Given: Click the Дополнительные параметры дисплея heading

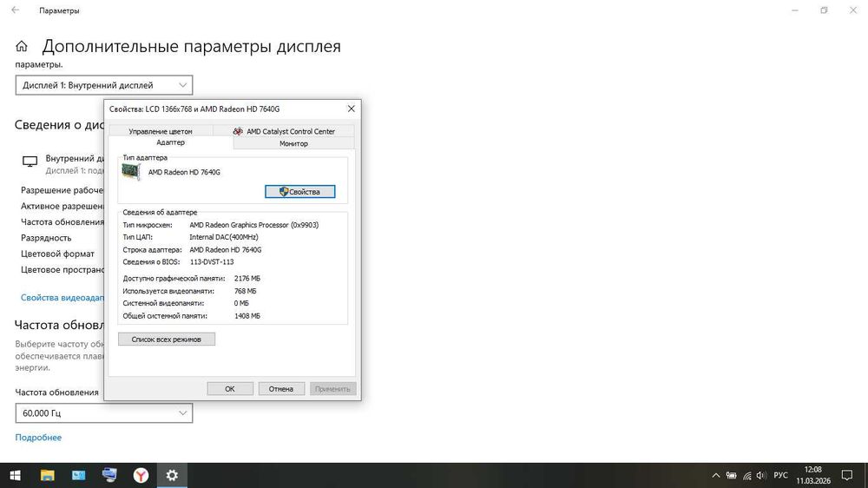Looking at the screenshot, I should [x=192, y=47].
